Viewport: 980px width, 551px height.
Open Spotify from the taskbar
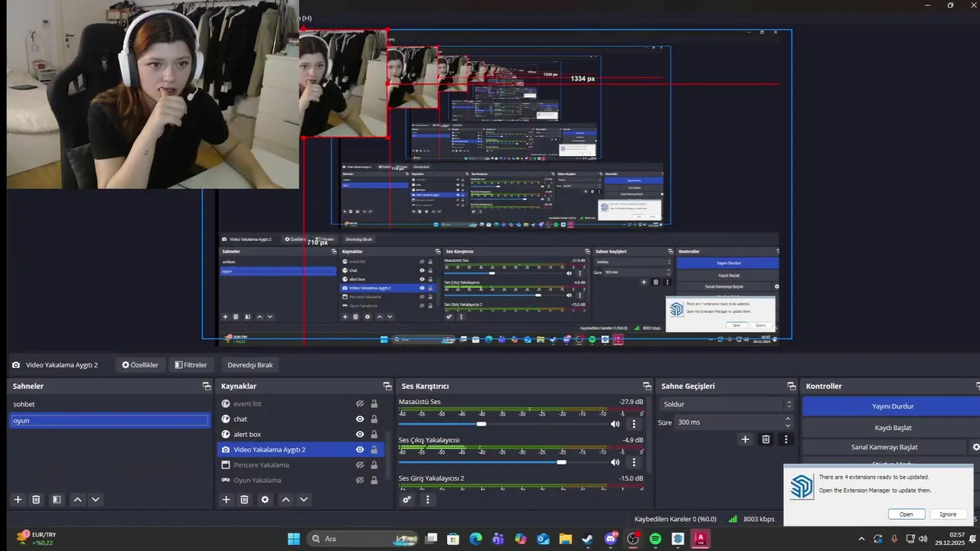[655, 539]
